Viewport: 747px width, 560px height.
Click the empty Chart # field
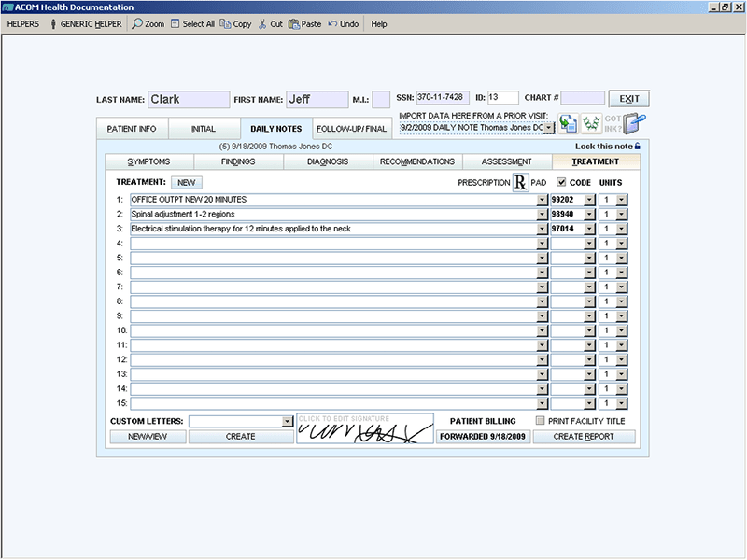click(583, 98)
